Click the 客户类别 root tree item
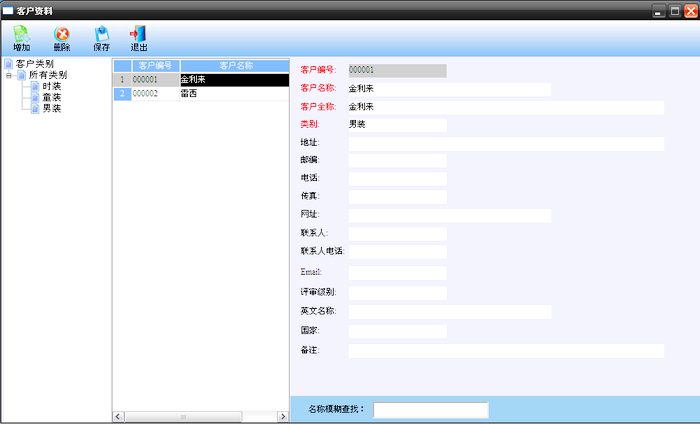Viewport: 700px width, 424px height. tap(34, 64)
